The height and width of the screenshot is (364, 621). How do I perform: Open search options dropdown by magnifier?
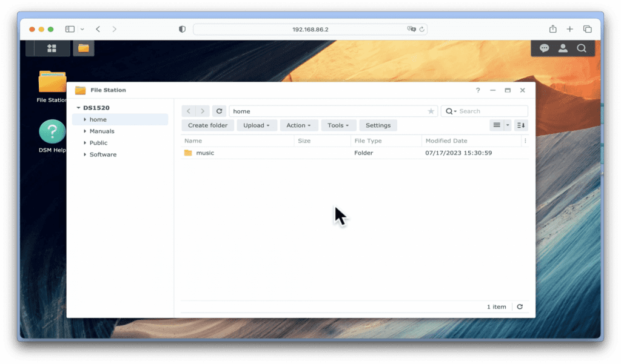pos(451,111)
